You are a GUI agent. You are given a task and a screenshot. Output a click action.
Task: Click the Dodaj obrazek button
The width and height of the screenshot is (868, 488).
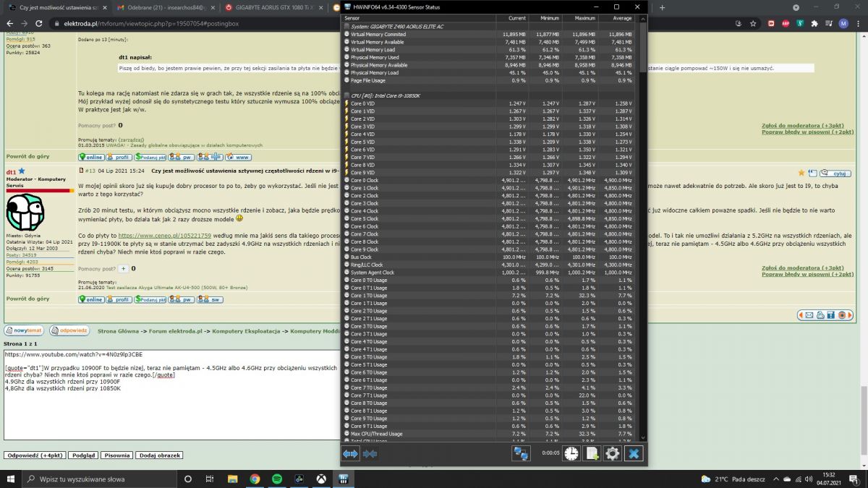(159, 455)
